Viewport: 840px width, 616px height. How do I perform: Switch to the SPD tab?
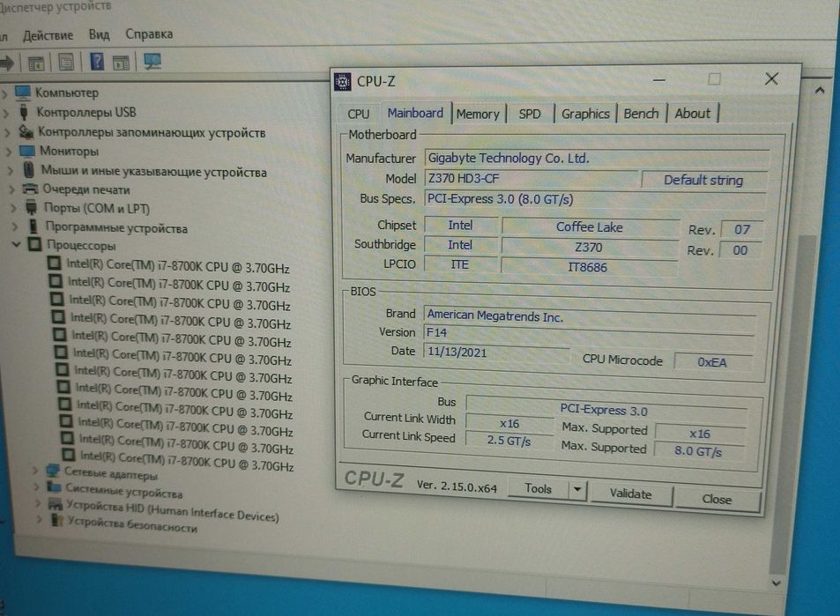click(530, 114)
